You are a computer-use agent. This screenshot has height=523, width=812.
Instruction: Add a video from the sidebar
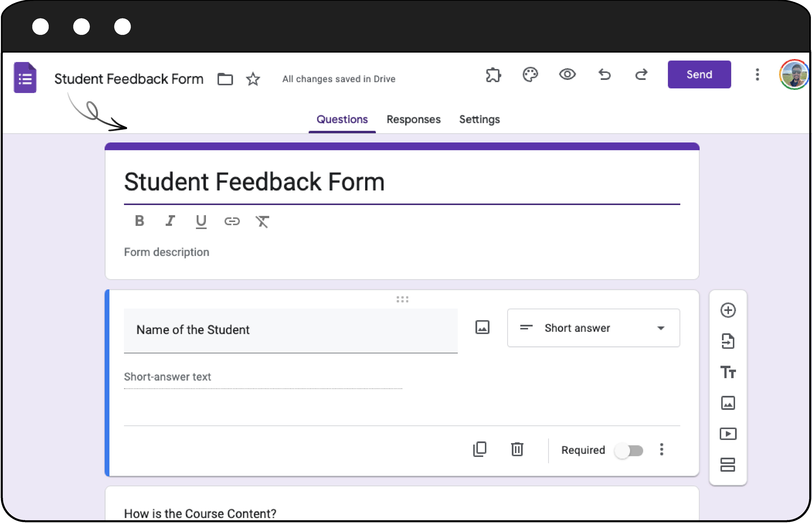click(728, 434)
